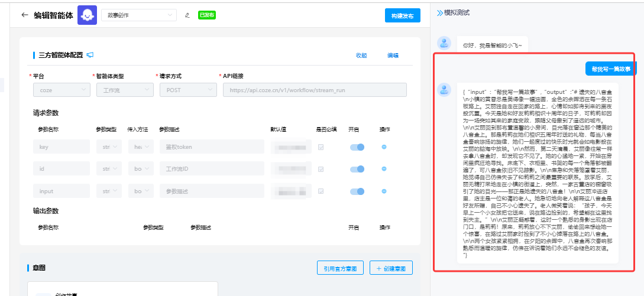This screenshot has height=296, width=644.
Task: Toggle the 开启 switch for id parameter
Action: coord(357,169)
